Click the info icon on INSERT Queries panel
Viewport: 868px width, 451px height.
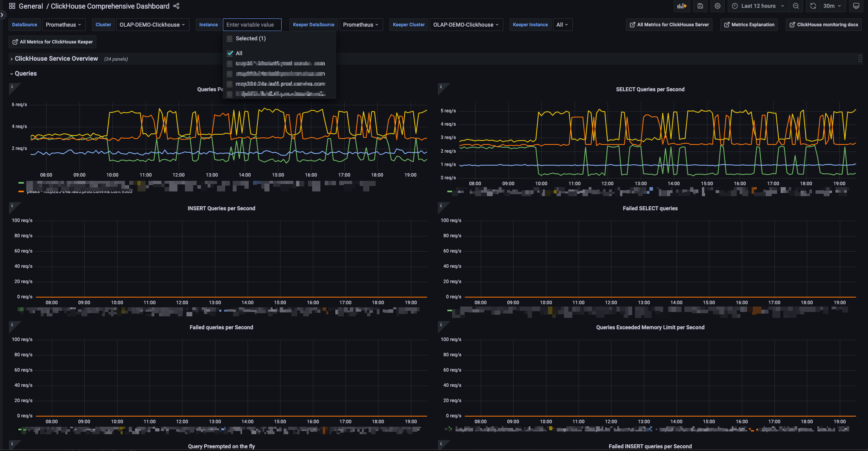click(x=12, y=206)
